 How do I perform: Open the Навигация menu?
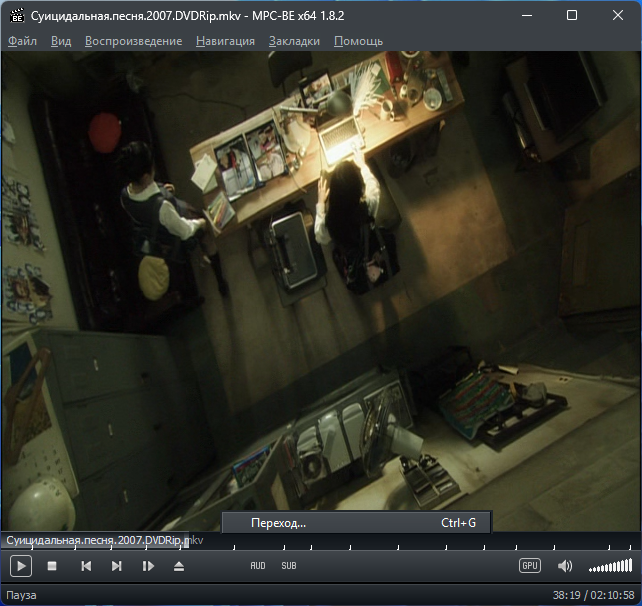pyautogui.click(x=225, y=41)
